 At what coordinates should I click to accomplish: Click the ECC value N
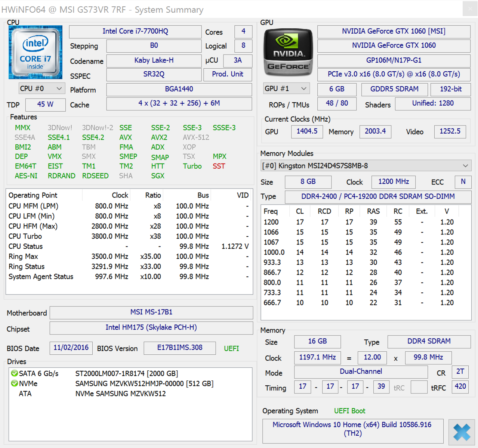point(463,182)
